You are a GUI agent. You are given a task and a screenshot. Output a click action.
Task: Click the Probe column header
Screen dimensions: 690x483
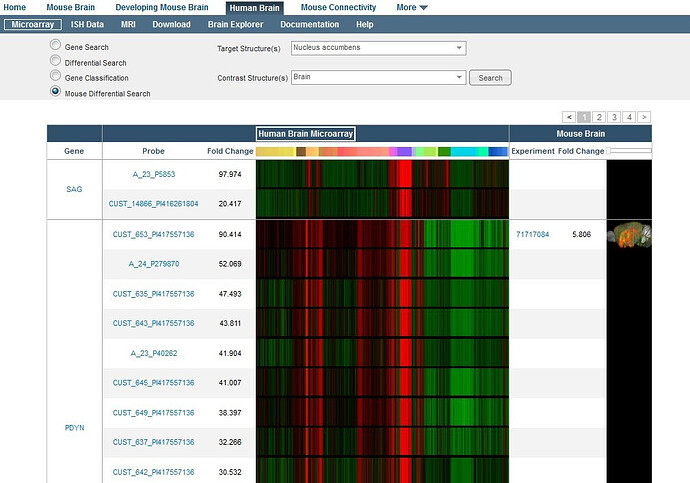coord(153,151)
